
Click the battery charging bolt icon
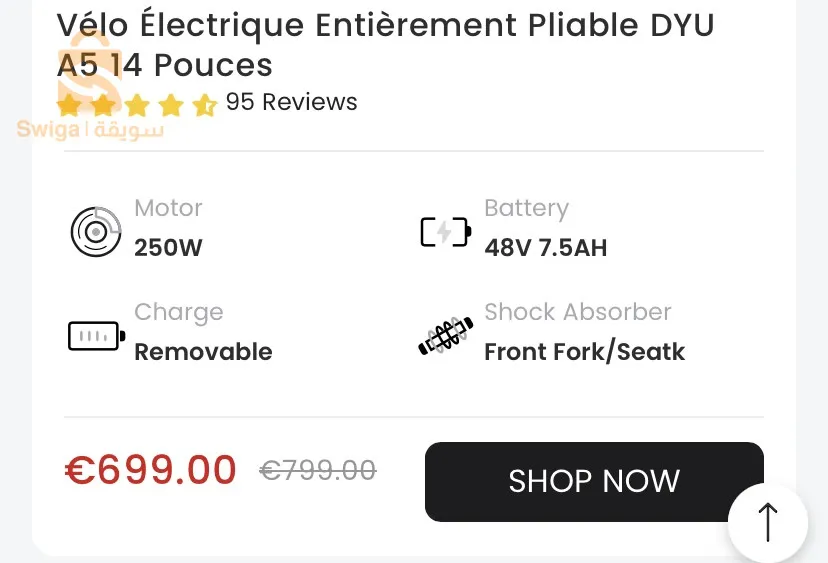pyautogui.click(x=445, y=232)
